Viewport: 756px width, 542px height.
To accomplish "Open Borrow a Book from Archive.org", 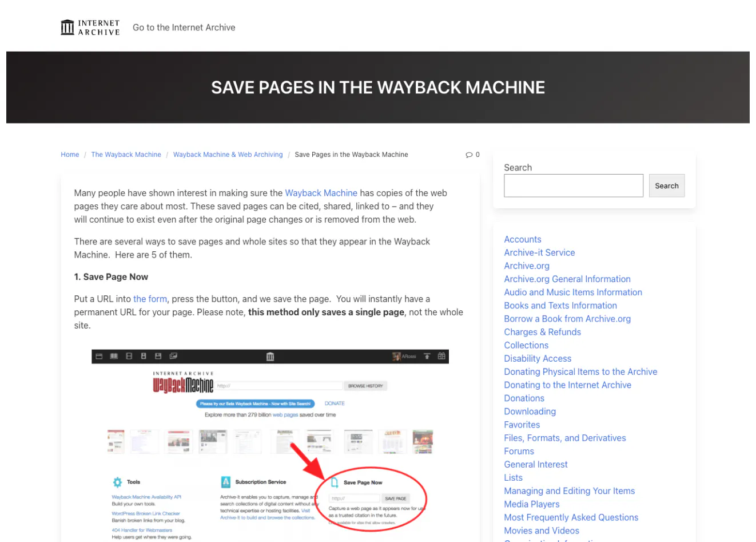I will [x=567, y=319].
